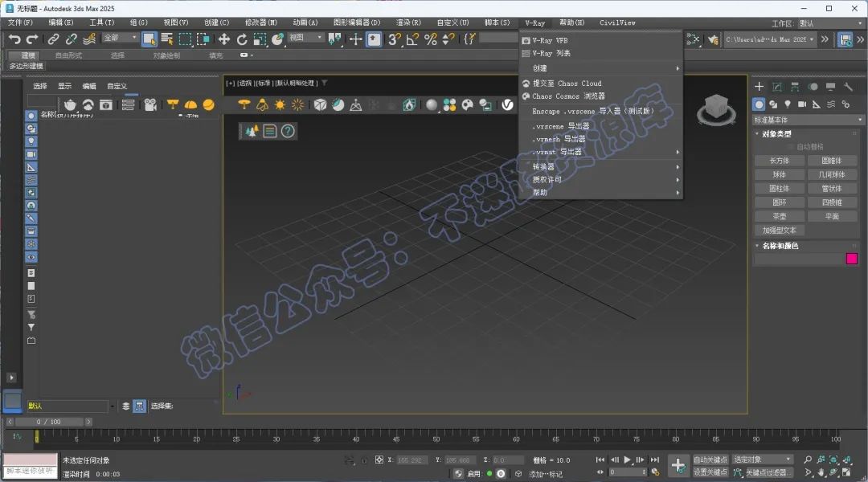Click the 多边形建模 panel label

[x=26, y=66]
